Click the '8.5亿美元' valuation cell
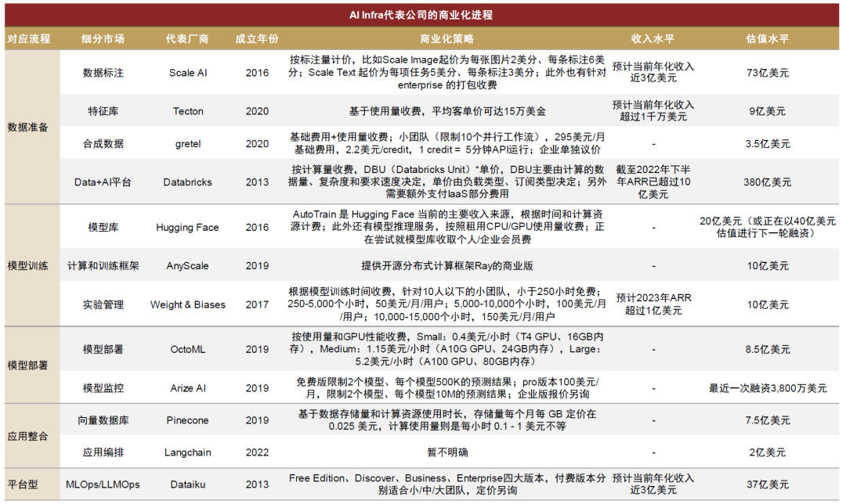This screenshot has height=504, width=846. pyautogui.click(x=767, y=349)
